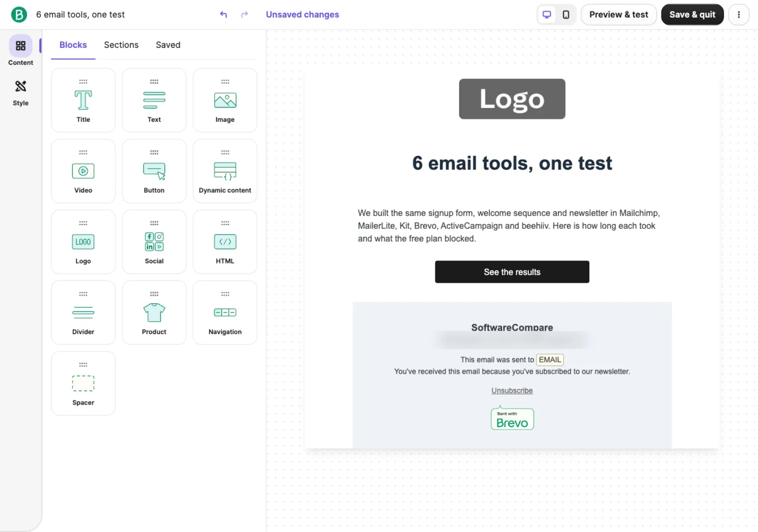The width and height of the screenshot is (758, 532).
Task: Select the Logo block
Action: (x=83, y=242)
